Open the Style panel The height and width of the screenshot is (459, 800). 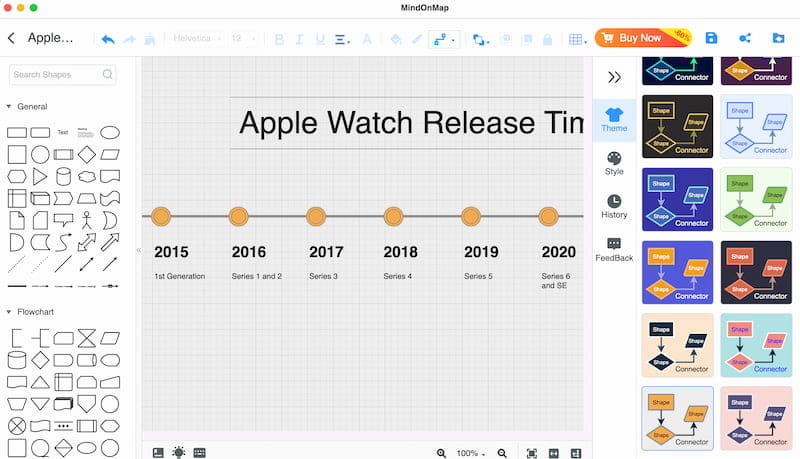(x=614, y=164)
